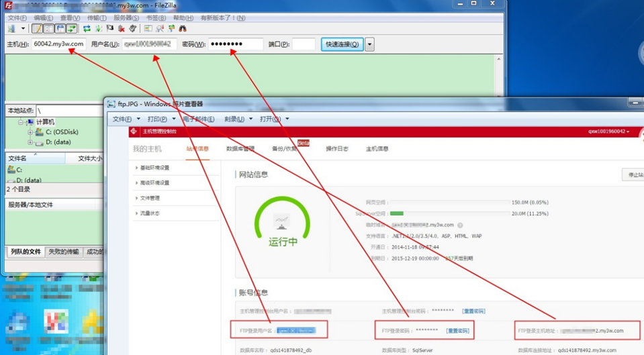Toggle the local directory tree icon
The width and height of the screenshot is (644, 355).
coord(48,28)
